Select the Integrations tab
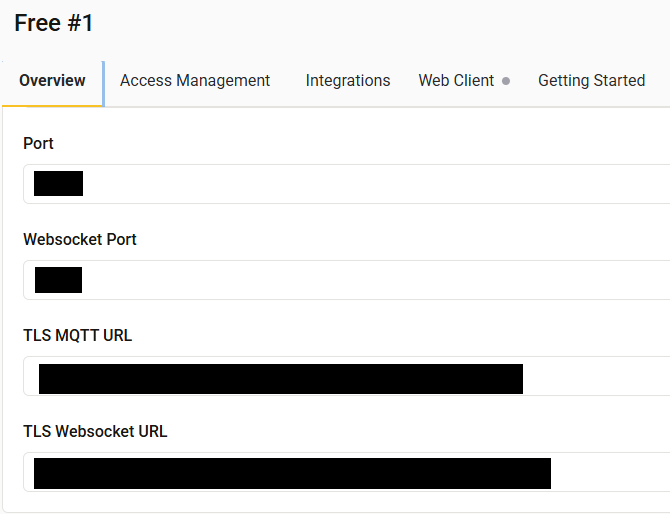Image resolution: width=670 pixels, height=514 pixels. (348, 81)
